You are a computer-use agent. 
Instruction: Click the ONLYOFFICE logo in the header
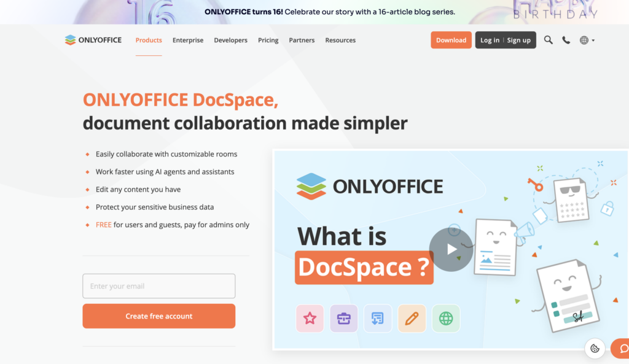tap(93, 40)
